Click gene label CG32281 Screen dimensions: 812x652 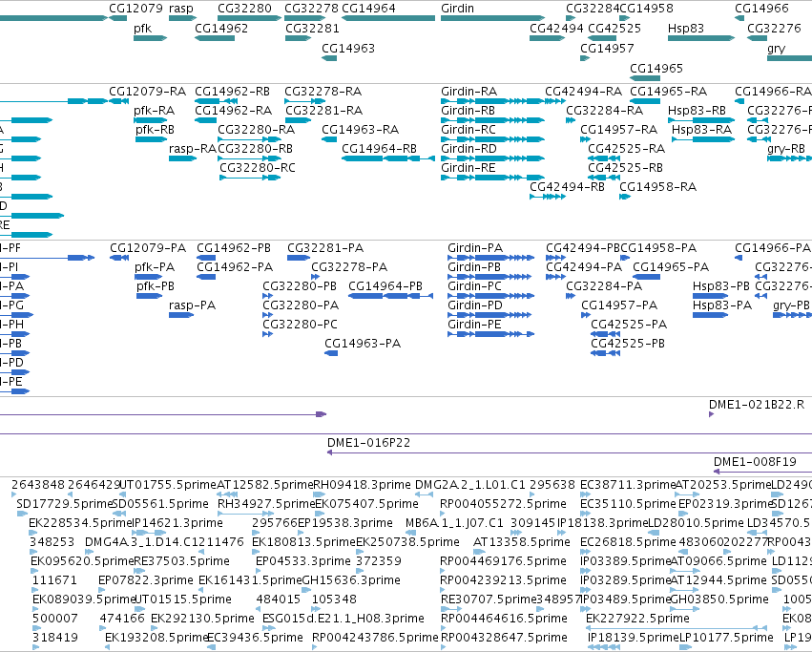pos(312,28)
